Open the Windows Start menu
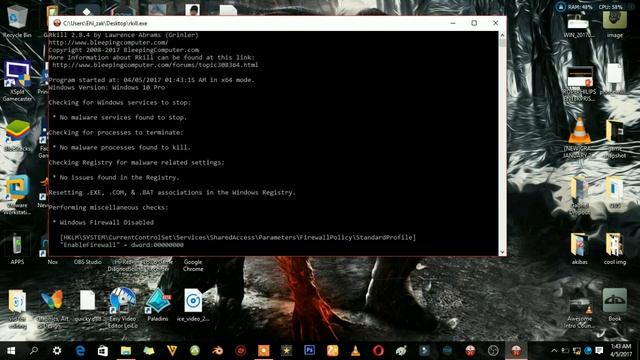This screenshot has height=360, width=640. 11,351
